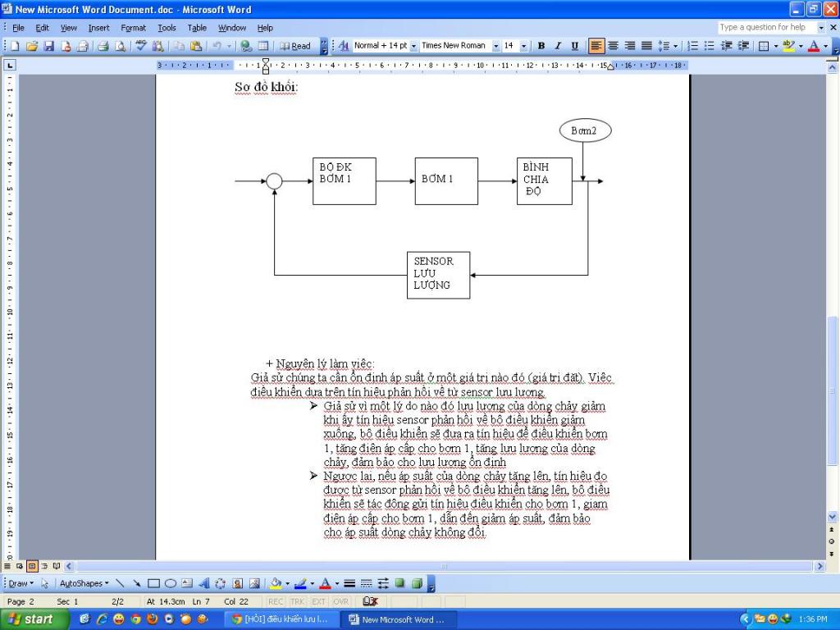Open the Table menu
This screenshot has height=630, width=840.
pyautogui.click(x=197, y=28)
